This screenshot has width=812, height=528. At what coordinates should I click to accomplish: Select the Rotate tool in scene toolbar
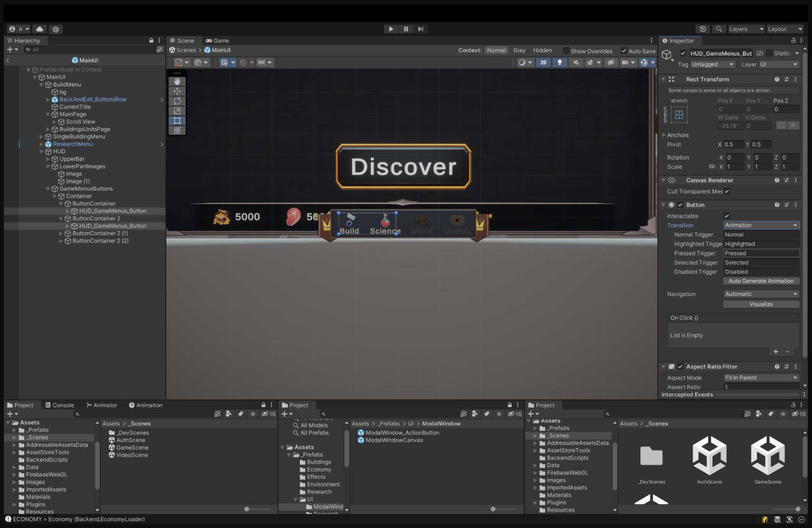(177, 101)
